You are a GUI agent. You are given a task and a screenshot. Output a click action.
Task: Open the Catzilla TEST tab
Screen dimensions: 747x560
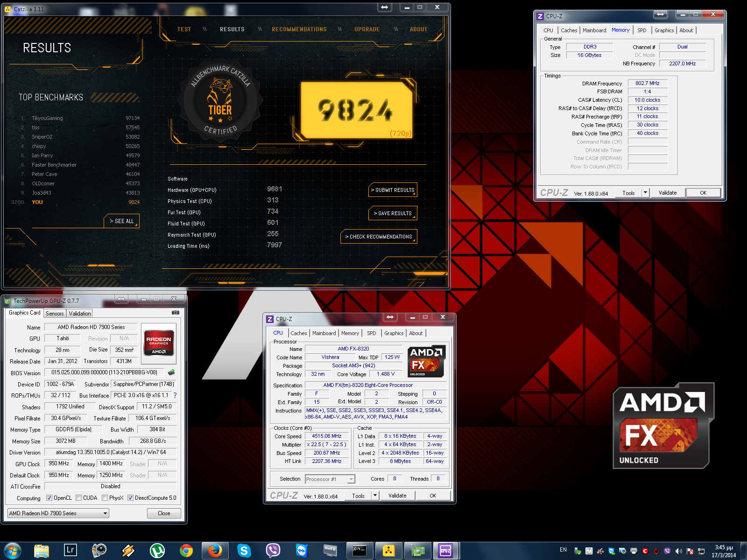tap(184, 29)
